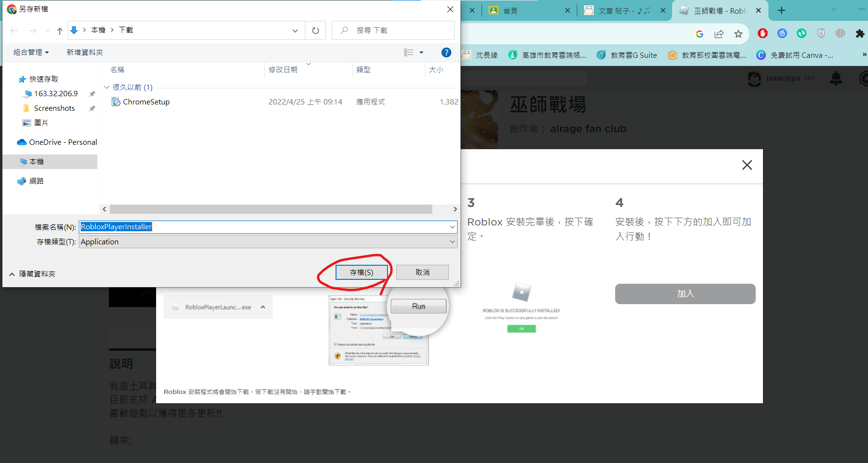Click issacsjps profile avatar
Screen dimensions: 868x463
coord(754,78)
